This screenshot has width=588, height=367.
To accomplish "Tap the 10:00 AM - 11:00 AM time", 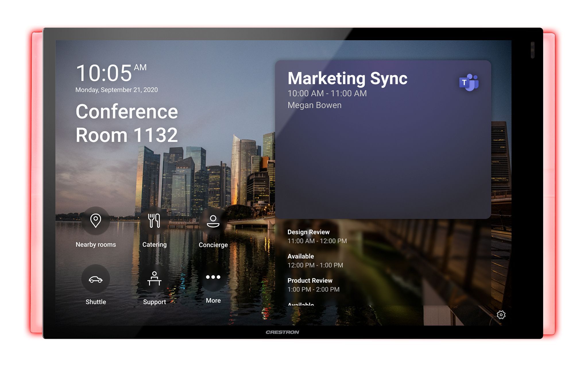I will coord(327,93).
